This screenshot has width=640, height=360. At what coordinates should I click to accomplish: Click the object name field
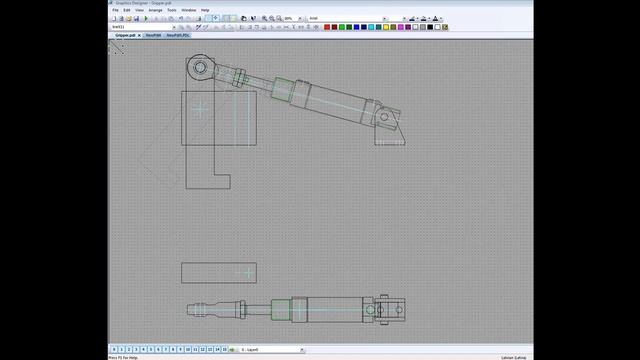pos(141,27)
